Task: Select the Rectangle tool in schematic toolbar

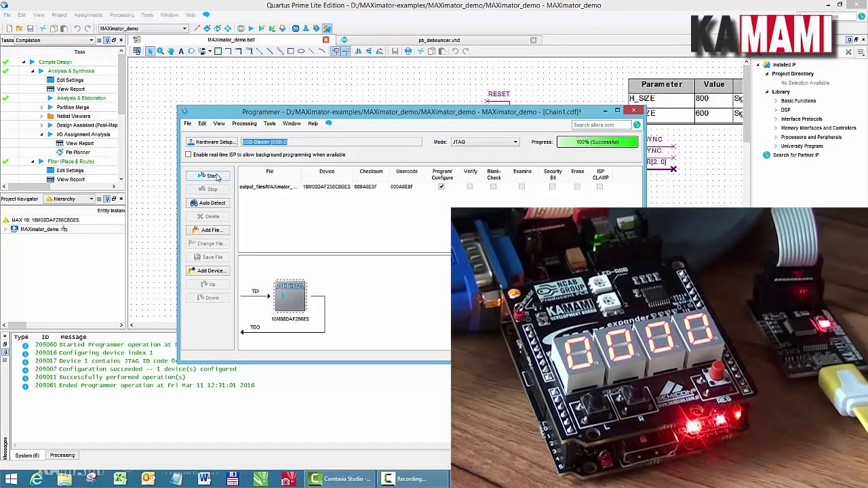Action: 291,52
